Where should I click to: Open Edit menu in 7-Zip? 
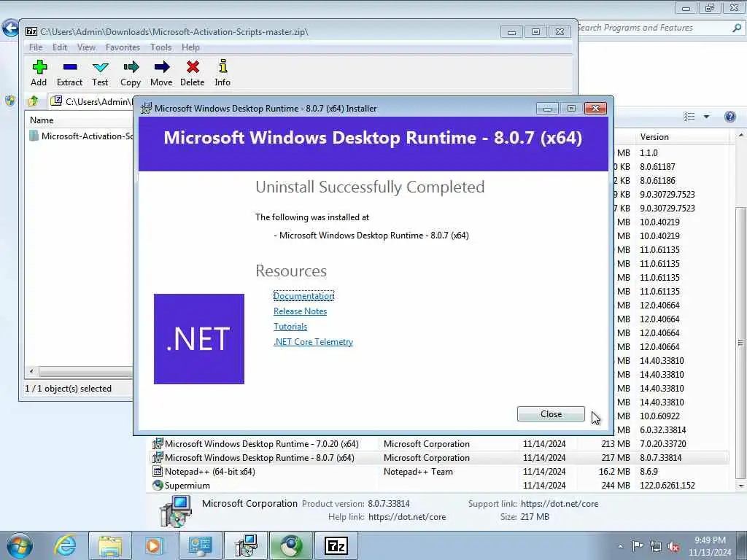click(60, 47)
